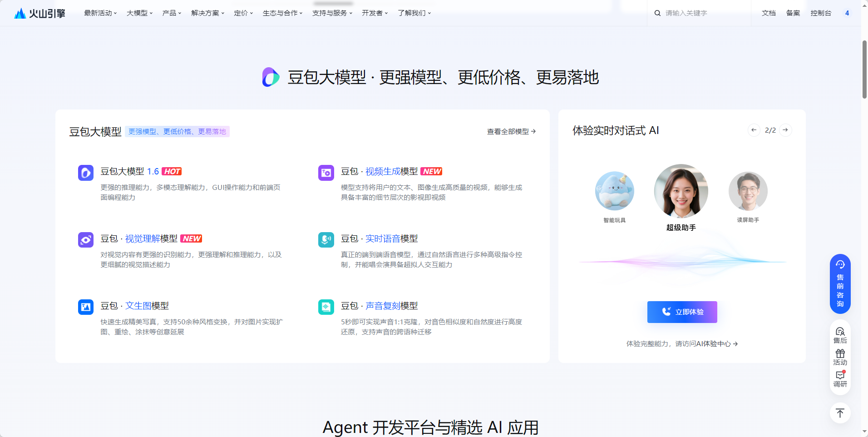Click the 体验实时对话式 AI heading
The width and height of the screenshot is (868, 437).
[x=616, y=130]
